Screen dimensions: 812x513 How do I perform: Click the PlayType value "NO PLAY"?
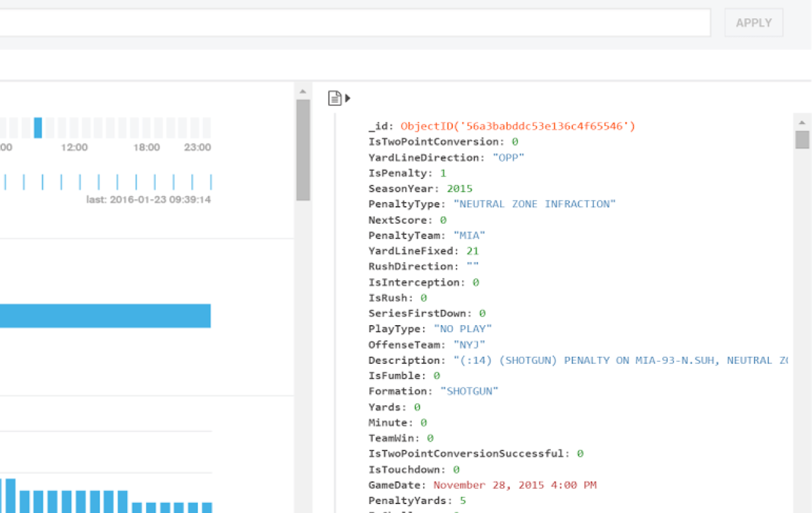coord(463,329)
